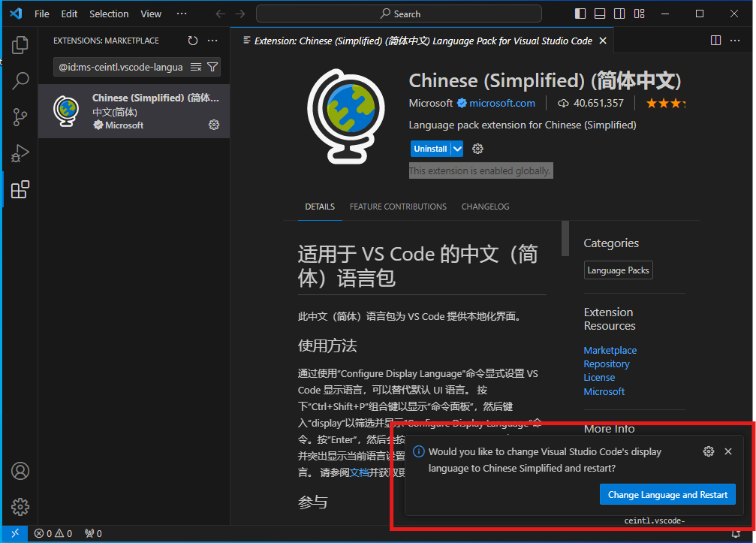756x543 pixels.
Task: Close the extension editor tab
Action: [x=603, y=41]
